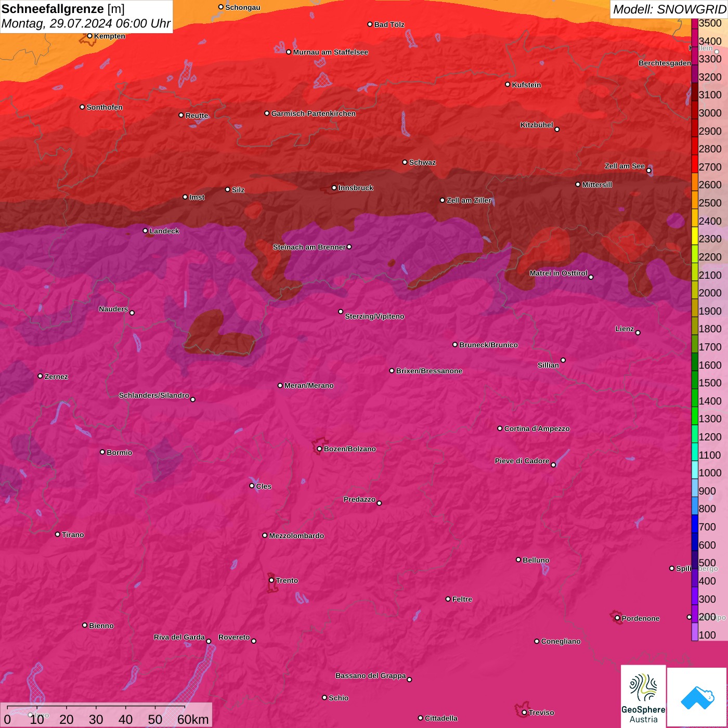The width and height of the screenshot is (728, 728).
Task: Click the Predazzo marker dot
Action: (379, 503)
